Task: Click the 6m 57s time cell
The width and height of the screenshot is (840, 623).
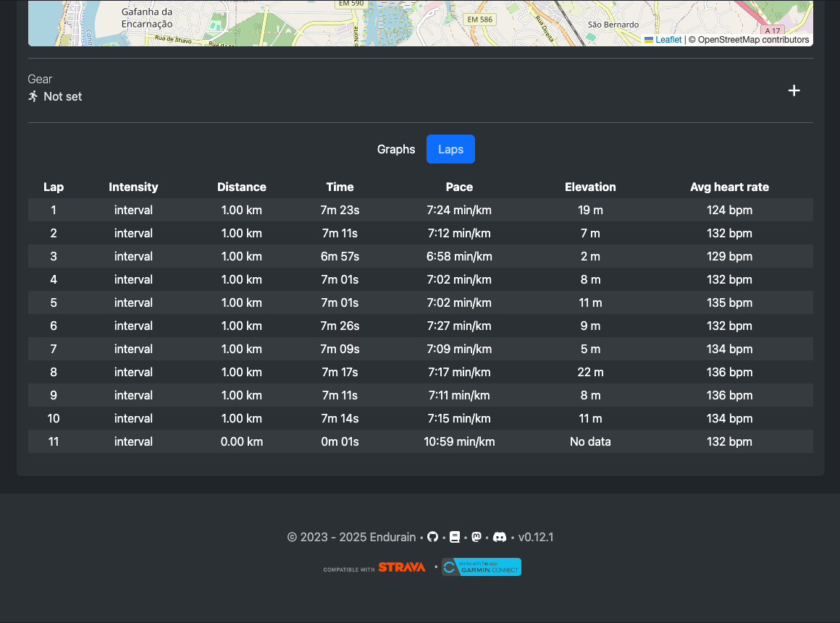Action: 340,256
